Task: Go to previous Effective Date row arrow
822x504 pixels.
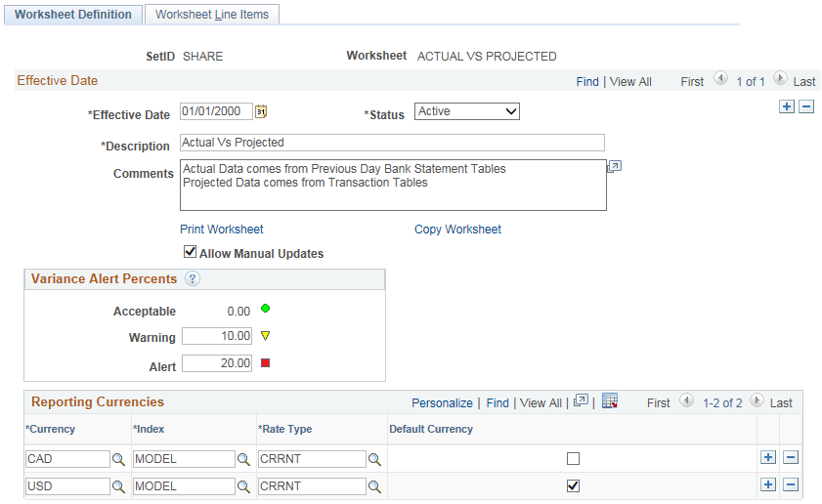Action: coord(720,78)
